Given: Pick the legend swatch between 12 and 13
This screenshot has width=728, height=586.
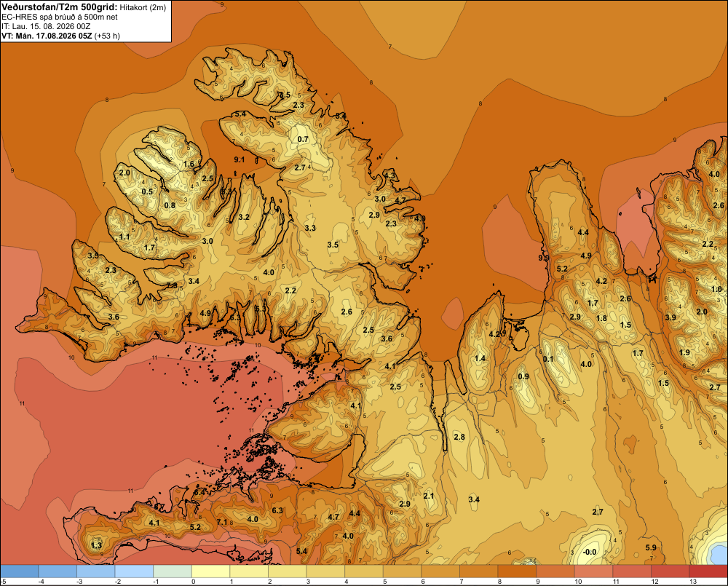Looking at the screenshot, I should (x=670, y=571).
